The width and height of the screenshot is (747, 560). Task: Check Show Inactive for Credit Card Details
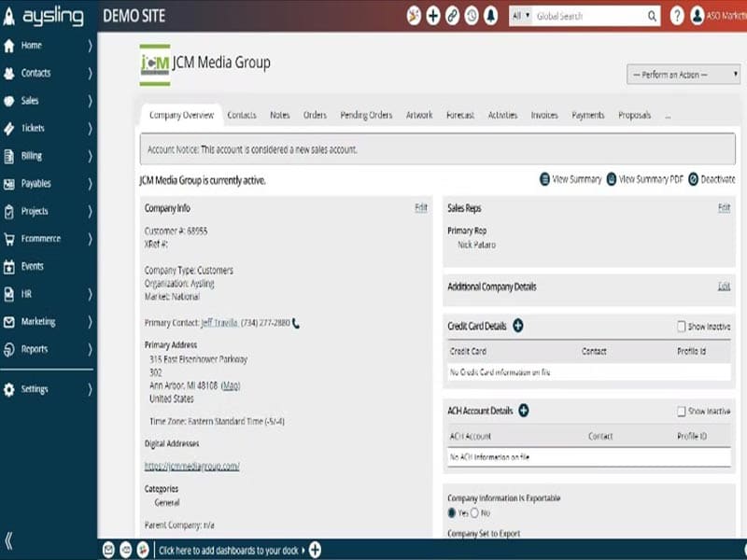[682, 327]
